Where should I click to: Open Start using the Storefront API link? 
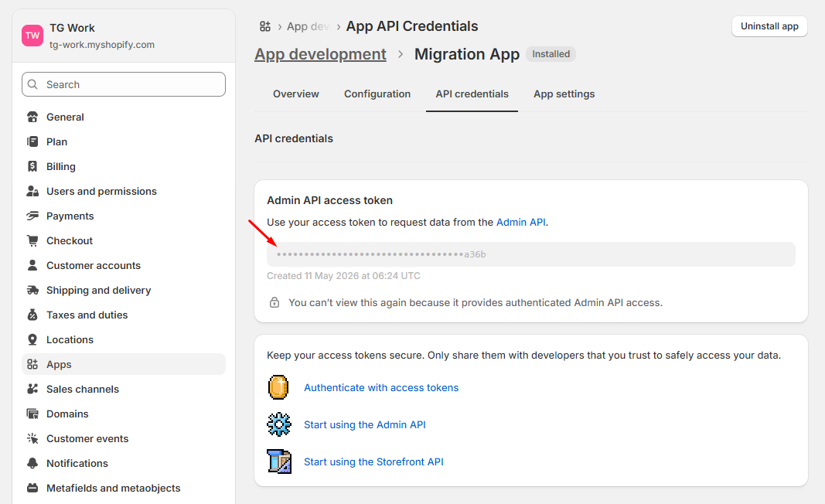[x=373, y=461]
